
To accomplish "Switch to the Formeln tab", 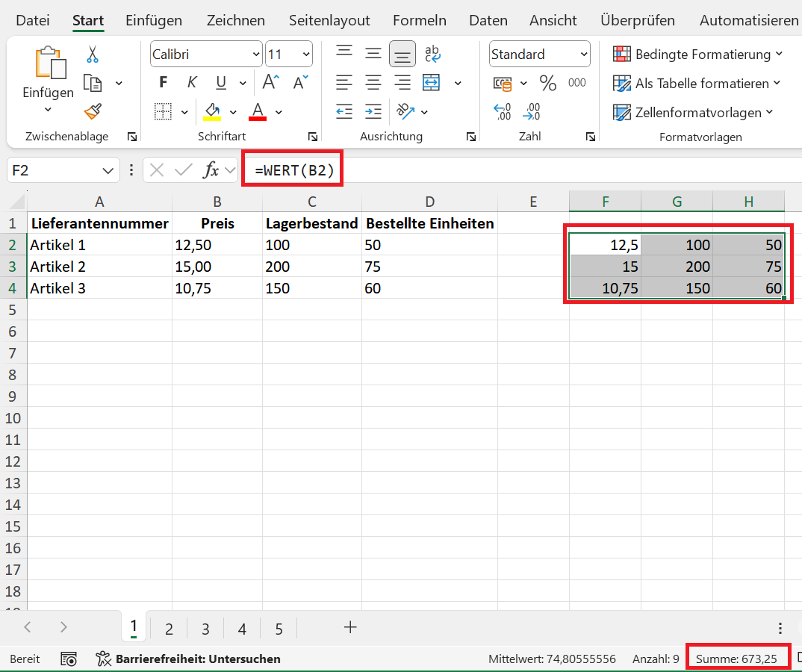I will [x=420, y=20].
